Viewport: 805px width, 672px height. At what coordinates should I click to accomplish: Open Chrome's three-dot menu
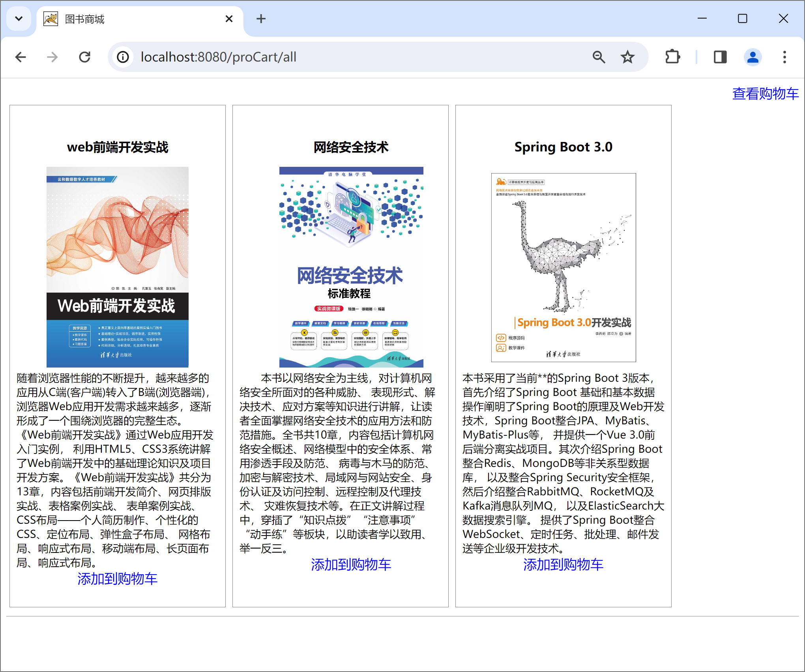coord(784,57)
